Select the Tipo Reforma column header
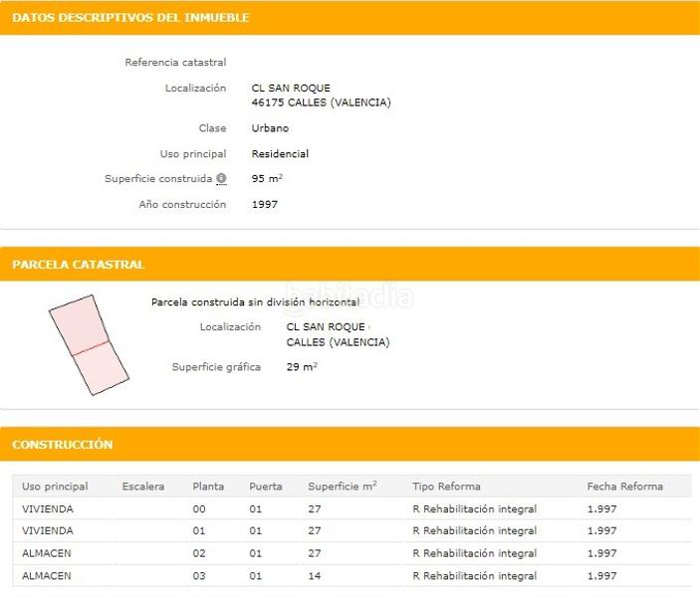The image size is (700, 597). (446, 487)
